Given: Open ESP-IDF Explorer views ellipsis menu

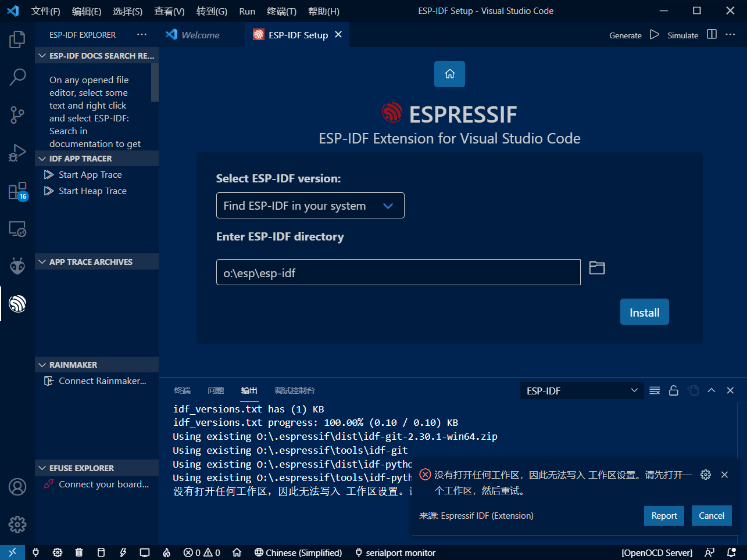Looking at the screenshot, I should (x=142, y=35).
